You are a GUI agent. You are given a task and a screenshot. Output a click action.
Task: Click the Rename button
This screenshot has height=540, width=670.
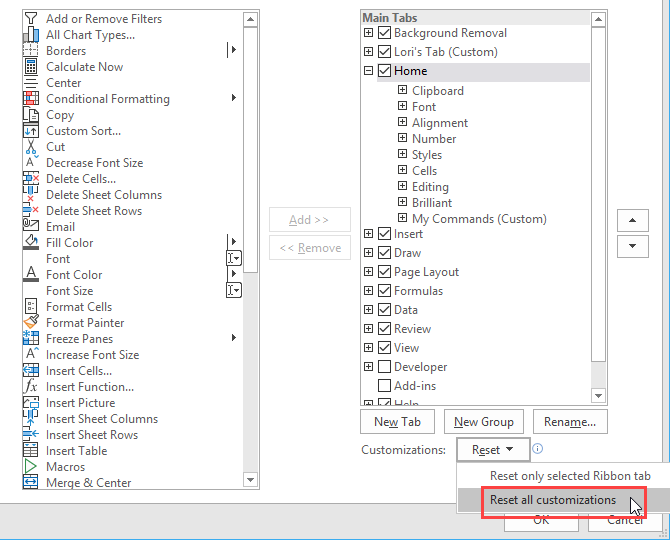tap(570, 422)
